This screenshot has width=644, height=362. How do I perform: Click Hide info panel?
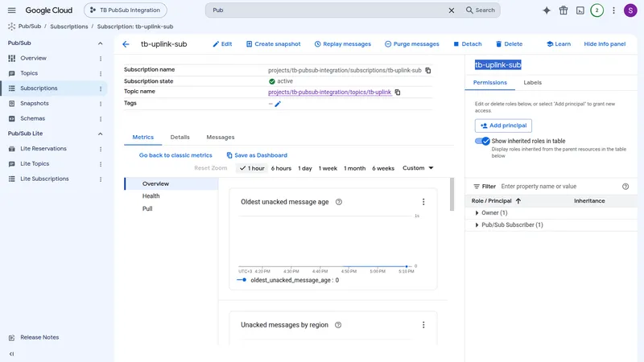pos(605,44)
